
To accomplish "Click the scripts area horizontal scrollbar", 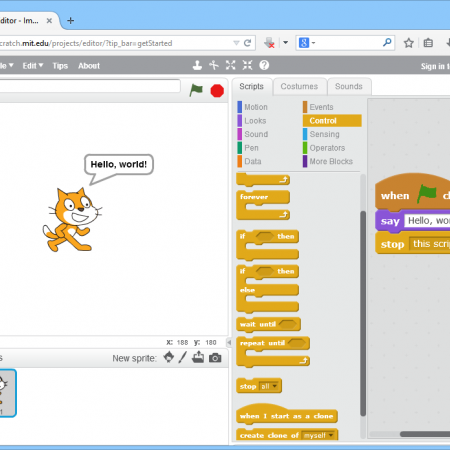I will [x=425, y=434].
